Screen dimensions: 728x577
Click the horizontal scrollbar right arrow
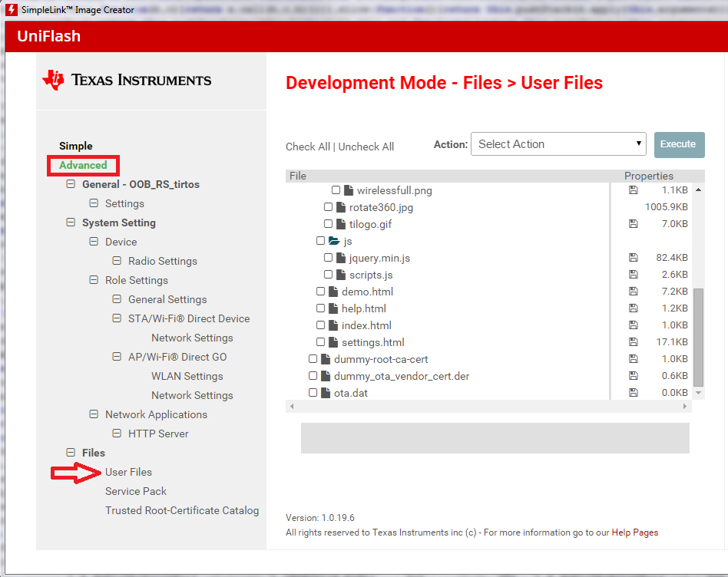(685, 407)
